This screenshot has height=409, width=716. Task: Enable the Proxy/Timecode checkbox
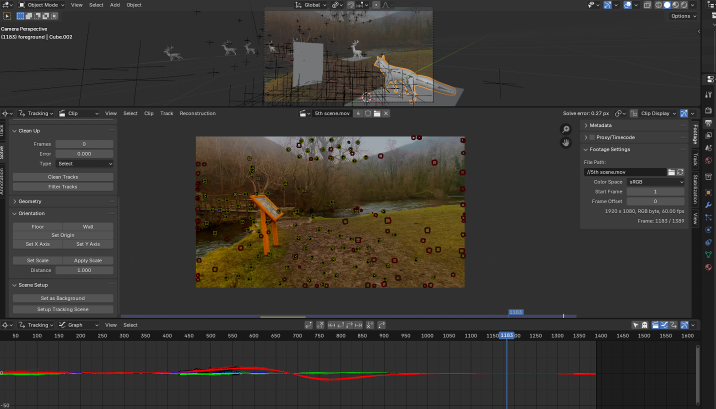tap(592, 137)
